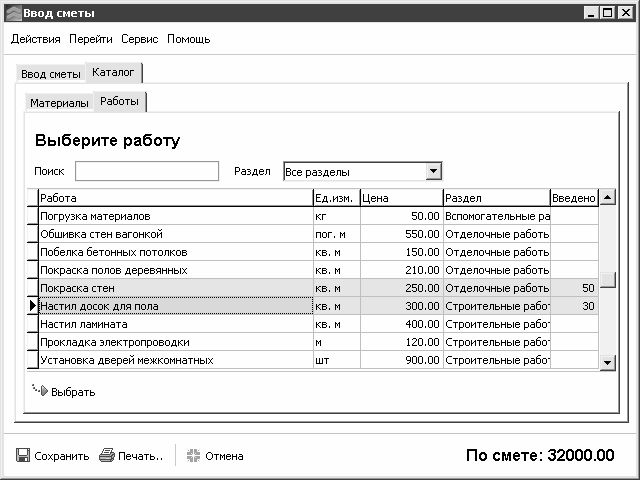The height and width of the screenshot is (480, 640).
Task: Select the Каталог tab
Action: [x=113, y=73]
